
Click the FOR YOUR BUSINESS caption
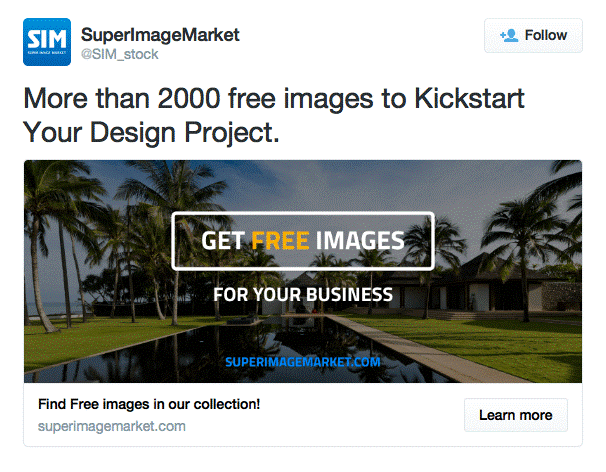pyautogui.click(x=302, y=295)
